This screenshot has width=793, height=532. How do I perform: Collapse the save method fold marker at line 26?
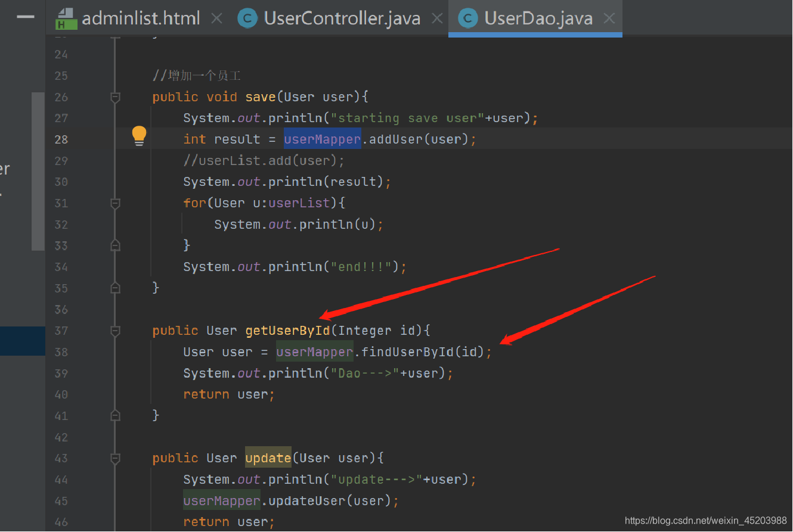[x=116, y=97]
